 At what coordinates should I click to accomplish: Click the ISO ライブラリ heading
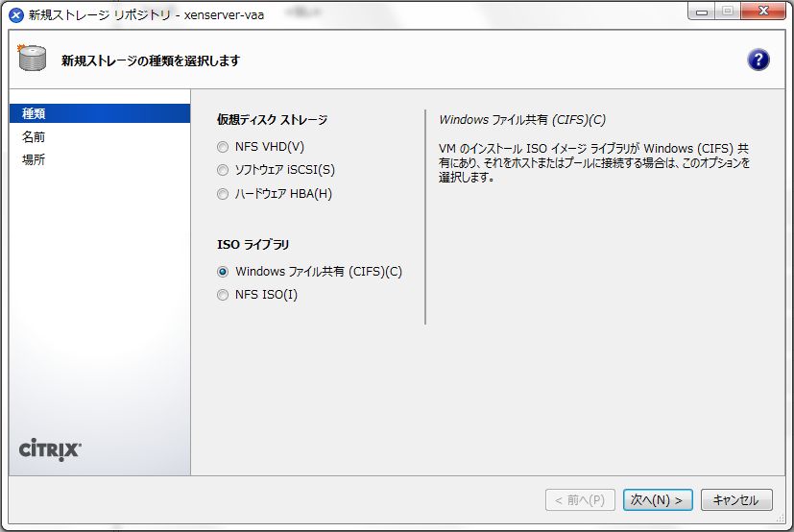click(x=253, y=244)
